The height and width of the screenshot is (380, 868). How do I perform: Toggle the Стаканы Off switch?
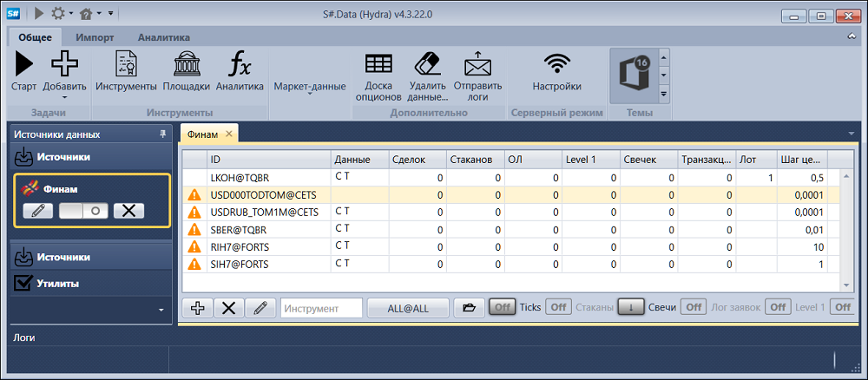click(x=558, y=307)
